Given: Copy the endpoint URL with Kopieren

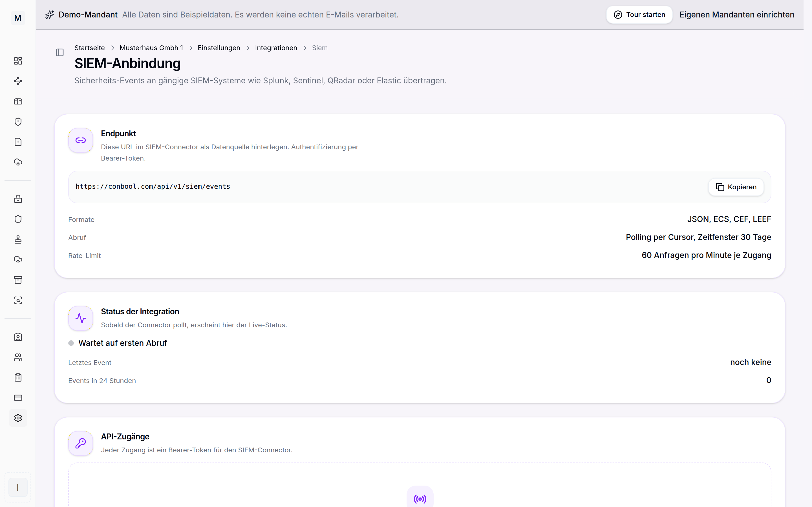Looking at the screenshot, I should (736, 187).
